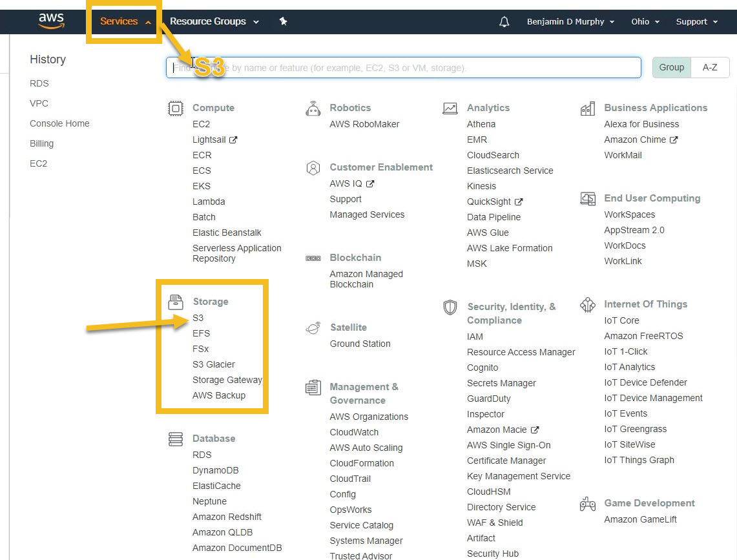Click the Internet Of Things icon
The height and width of the screenshot is (560, 737).
coord(588,305)
